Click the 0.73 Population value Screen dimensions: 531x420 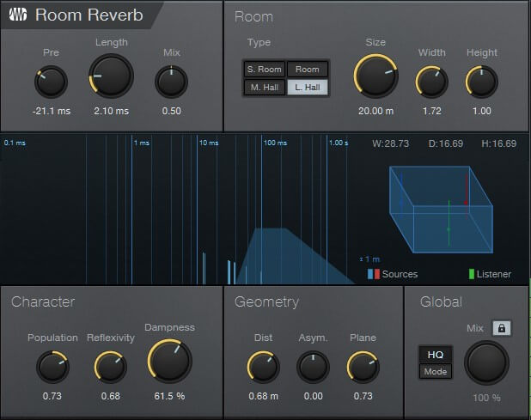pyautogui.click(x=52, y=396)
